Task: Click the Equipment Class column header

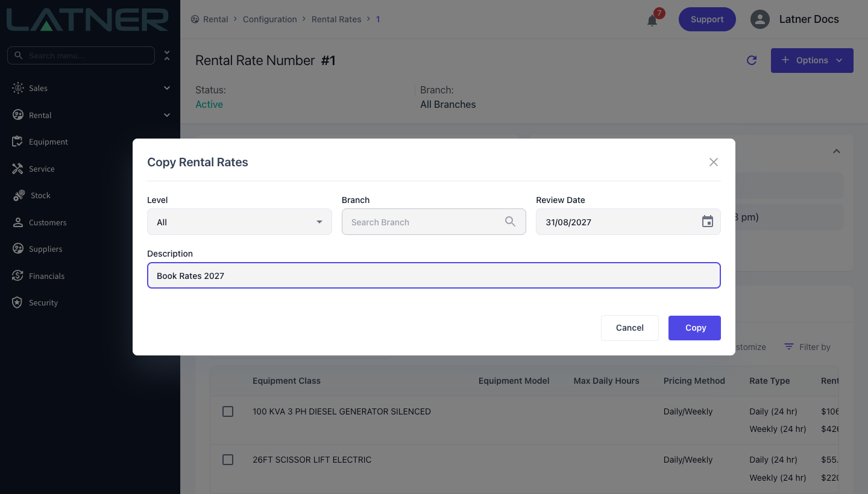Action: click(x=286, y=381)
